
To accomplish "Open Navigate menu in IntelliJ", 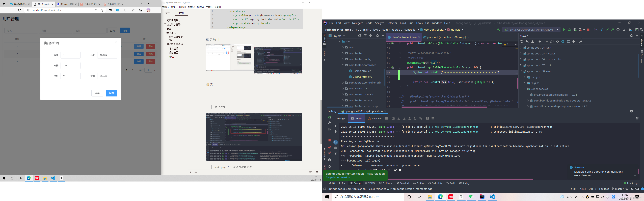I will click(x=358, y=23).
